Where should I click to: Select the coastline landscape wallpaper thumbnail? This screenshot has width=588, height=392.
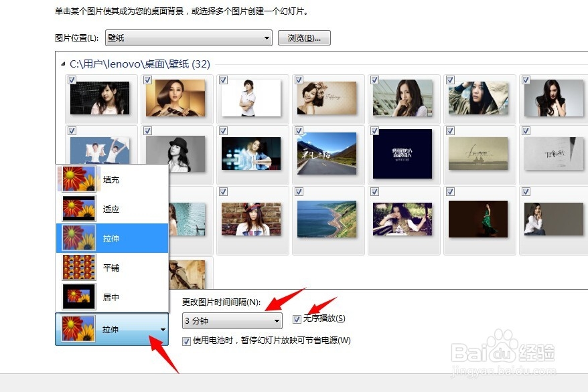pyautogui.click(x=327, y=221)
